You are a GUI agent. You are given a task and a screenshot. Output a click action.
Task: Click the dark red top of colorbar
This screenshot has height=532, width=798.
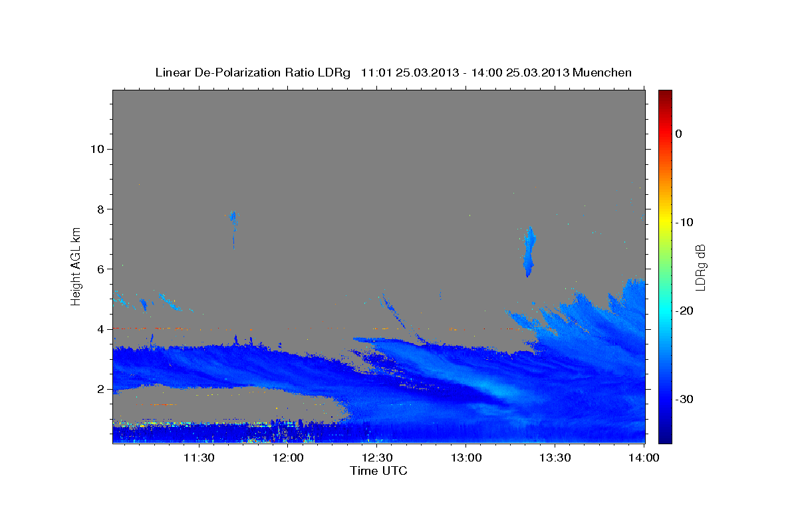point(665,96)
